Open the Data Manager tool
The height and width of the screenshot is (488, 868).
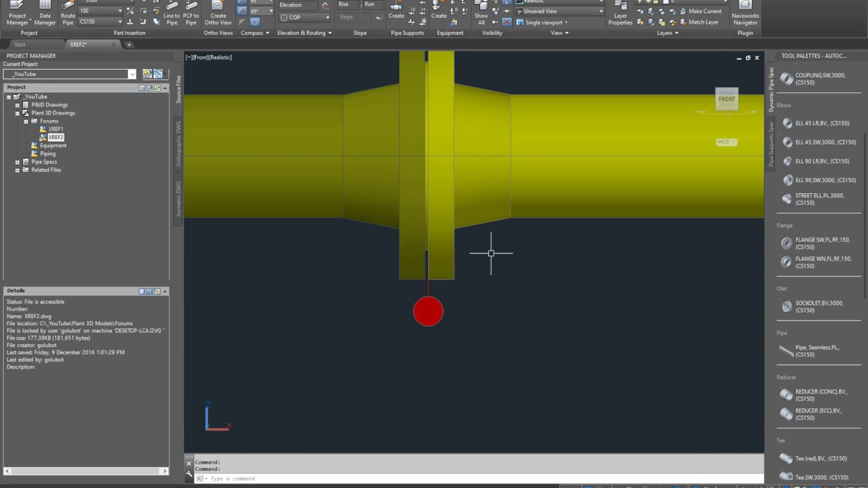[x=45, y=14]
